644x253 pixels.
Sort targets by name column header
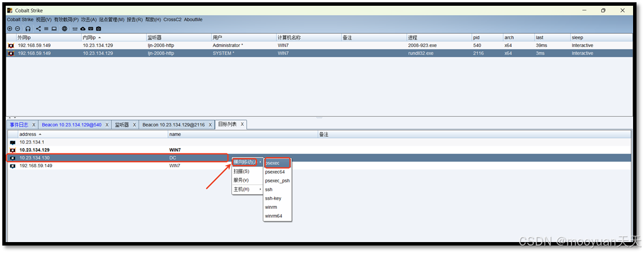(x=243, y=134)
